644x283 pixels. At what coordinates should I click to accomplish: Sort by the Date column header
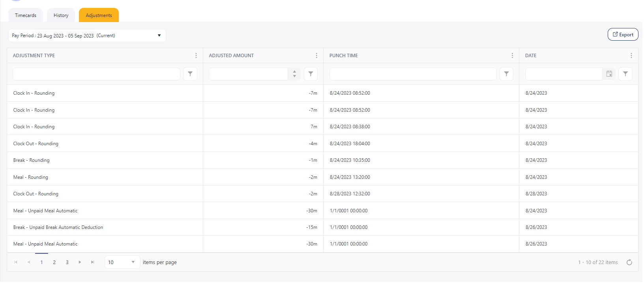click(x=531, y=56)
